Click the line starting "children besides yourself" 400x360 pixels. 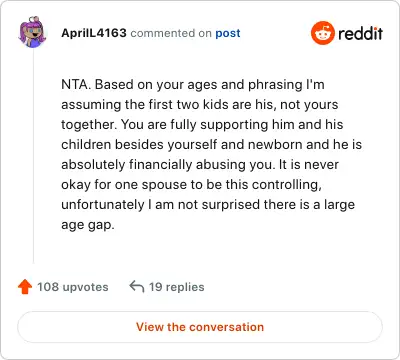[212, 145]
